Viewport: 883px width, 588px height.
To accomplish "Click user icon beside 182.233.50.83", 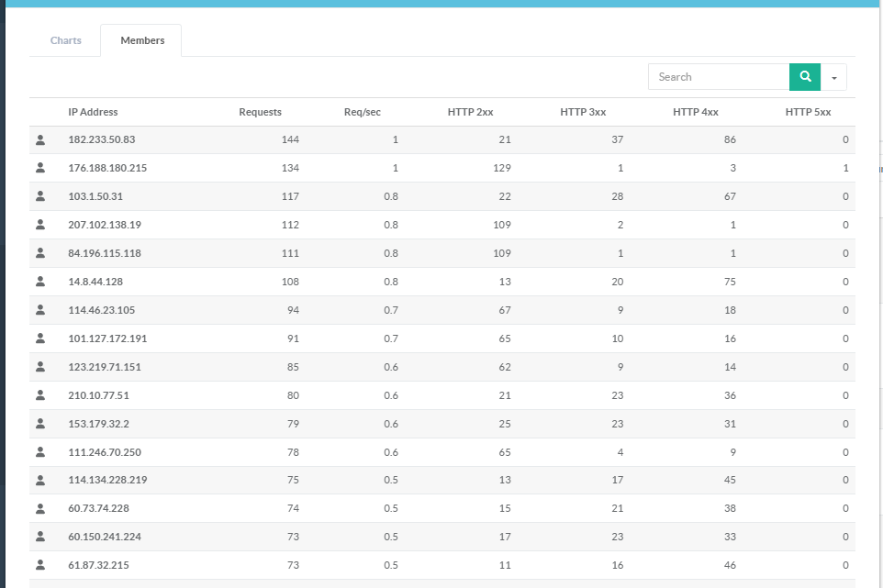I will click(40, 140).
